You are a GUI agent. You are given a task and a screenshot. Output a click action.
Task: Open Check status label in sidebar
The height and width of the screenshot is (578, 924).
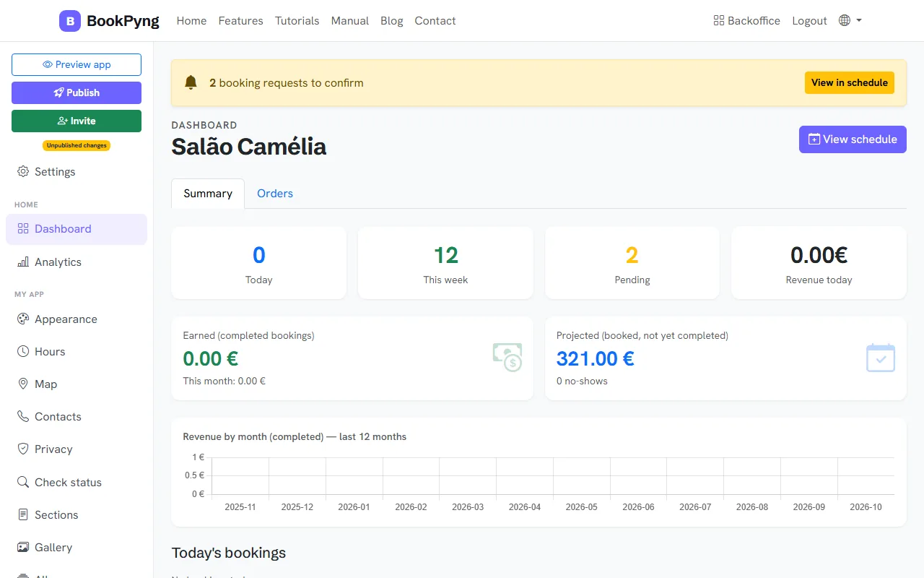(x=68, y=483)
